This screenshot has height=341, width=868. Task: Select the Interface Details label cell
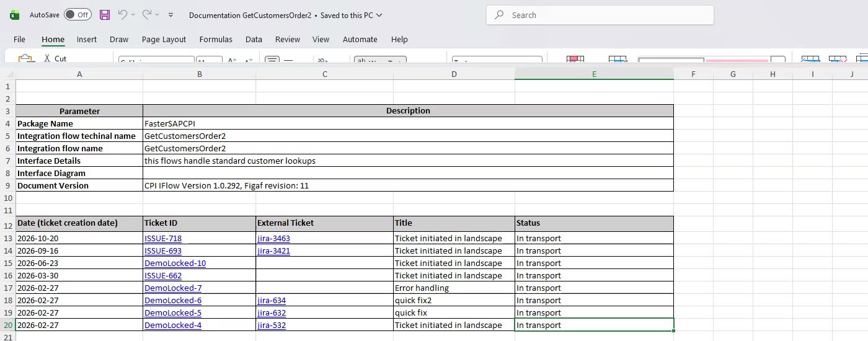click(79, 161)
